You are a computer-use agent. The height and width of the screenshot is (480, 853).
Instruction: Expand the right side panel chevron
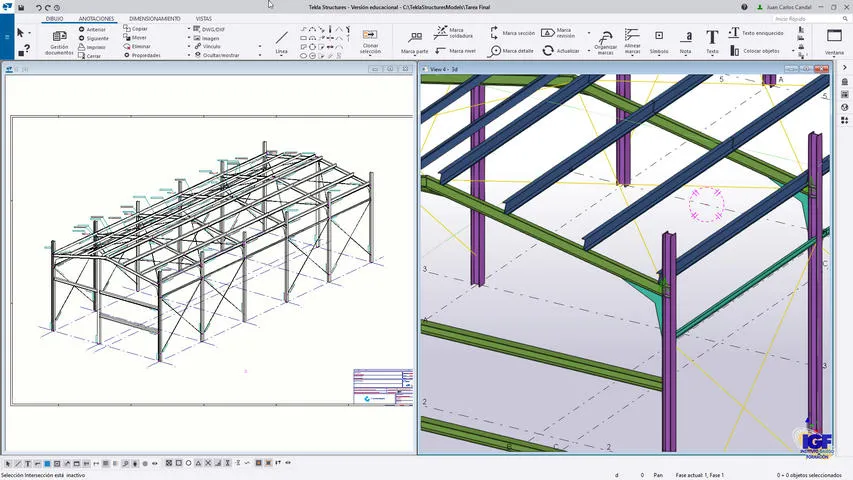(x=844, y=67)
